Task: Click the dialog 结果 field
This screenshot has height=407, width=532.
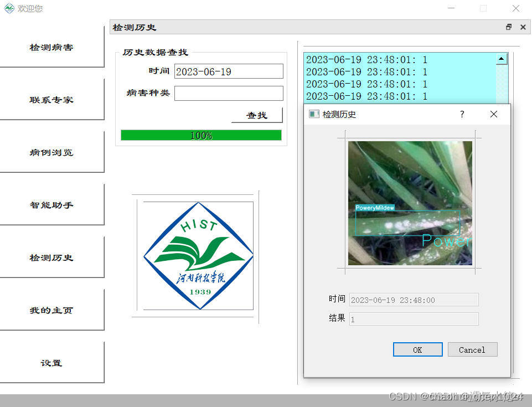Action: click(414, 319)
